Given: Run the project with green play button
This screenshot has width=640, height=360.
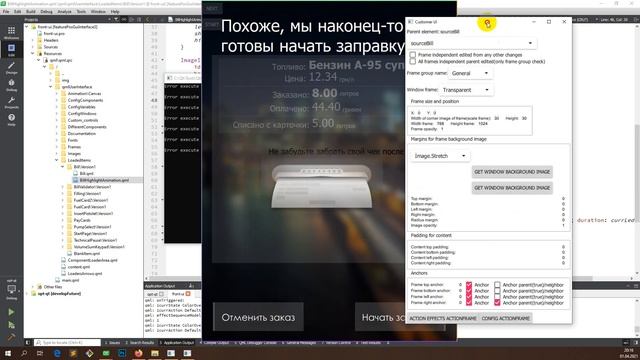Looking at the screenshot, I should (x=11, y=312).
